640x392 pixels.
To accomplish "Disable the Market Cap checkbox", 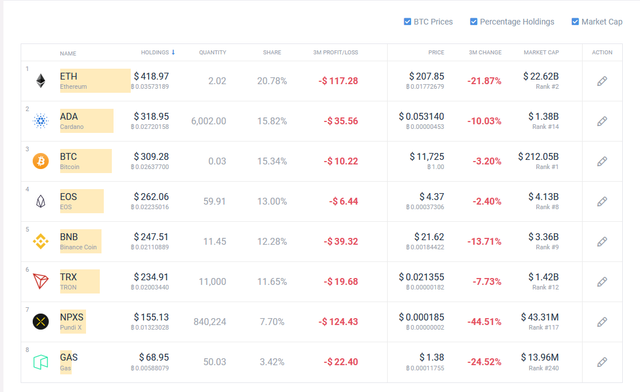I will pyautogui.click(x=575, y=22).
